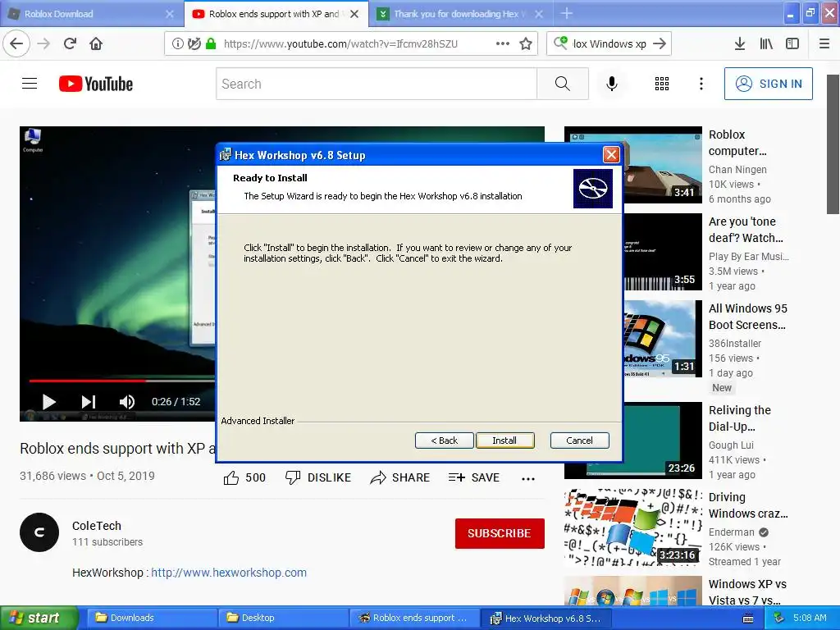The height and width of the screenshot is (630, 840).
Task: Click the YouTube logo
Action: point(96,84)
